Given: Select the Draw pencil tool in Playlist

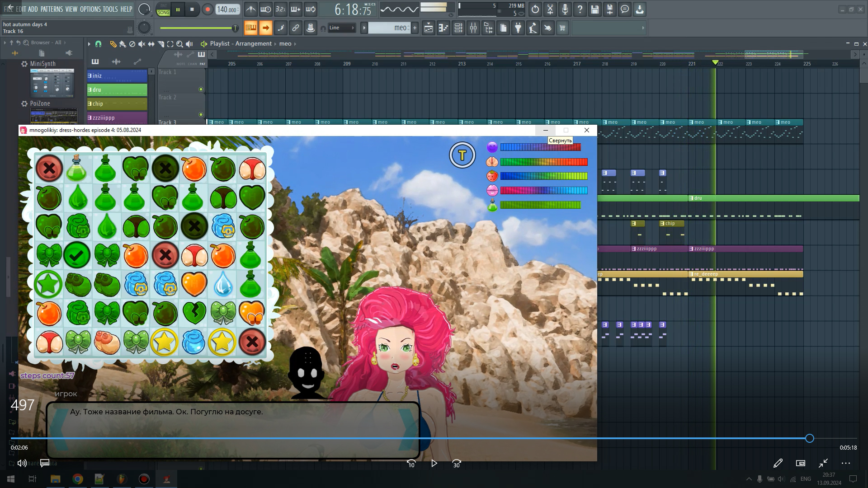Looking at the screenshot, I should click(113, 44).
